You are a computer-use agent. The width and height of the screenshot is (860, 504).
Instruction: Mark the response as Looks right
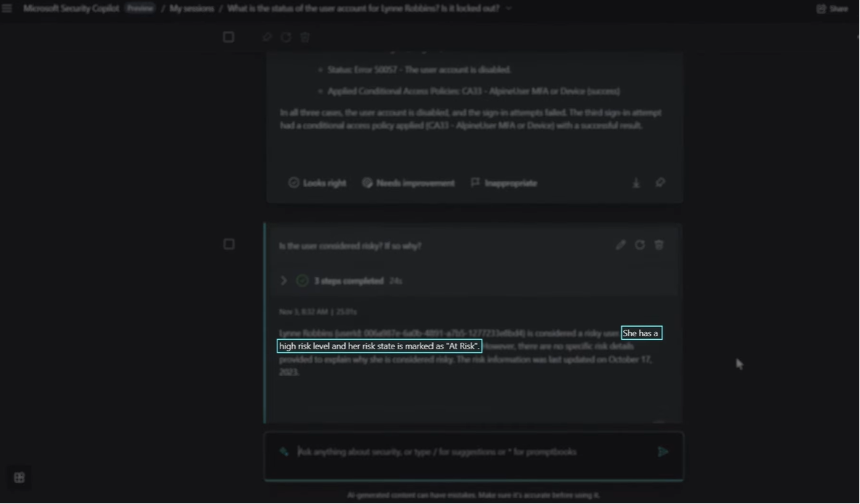317,183
